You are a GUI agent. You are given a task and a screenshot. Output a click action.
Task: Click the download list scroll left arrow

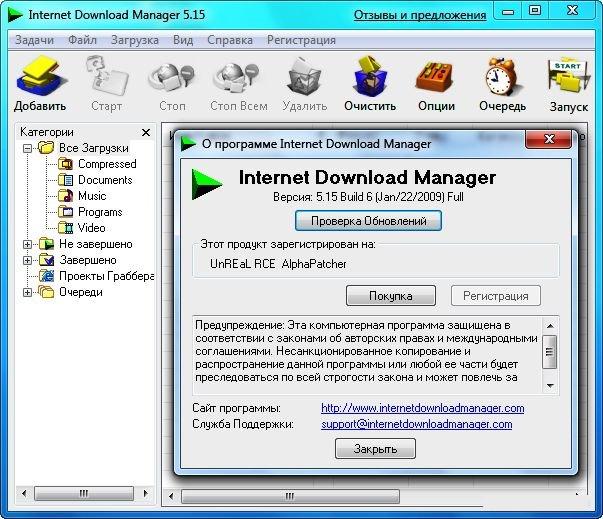[171, 496]
